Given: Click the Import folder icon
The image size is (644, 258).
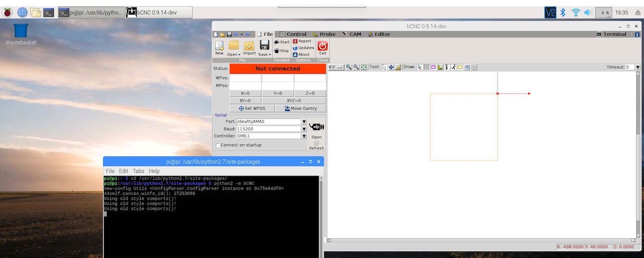Looking at the screenshot, I should [x=249, y=45].
